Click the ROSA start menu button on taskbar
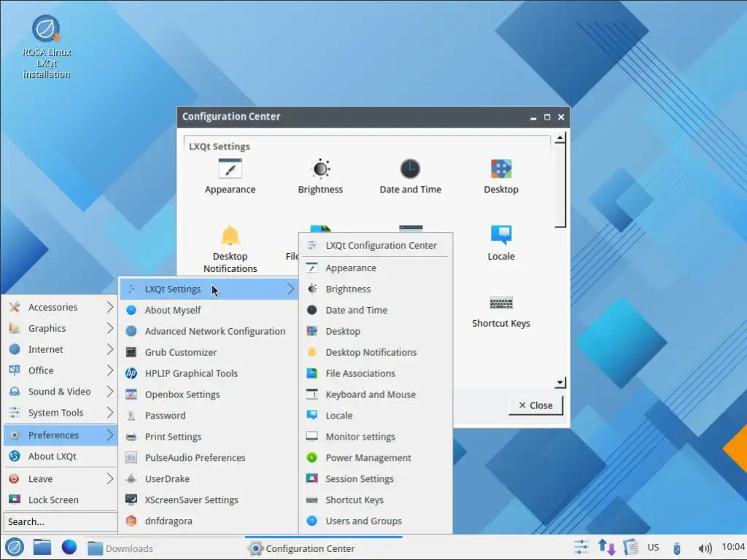Image resolution: width=747 pixels, height=560 pixels. pyautogui.click(x=15, y=547)
